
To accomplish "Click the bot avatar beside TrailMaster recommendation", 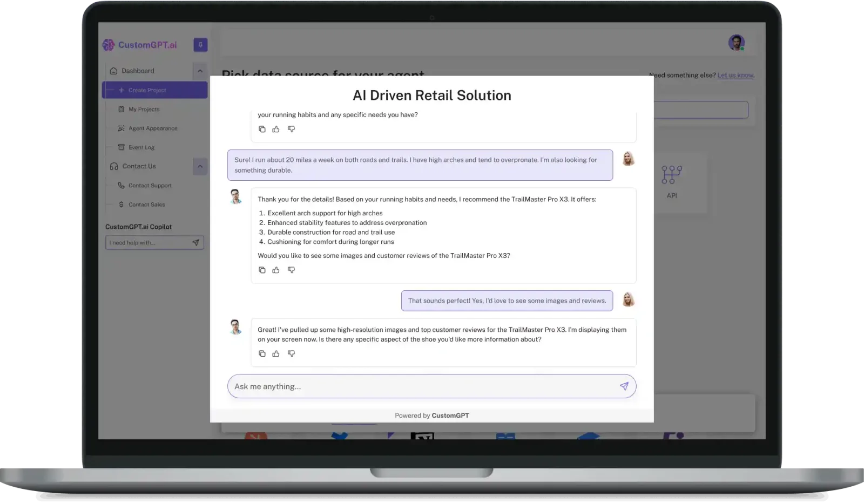I will (x=235, y=196).
